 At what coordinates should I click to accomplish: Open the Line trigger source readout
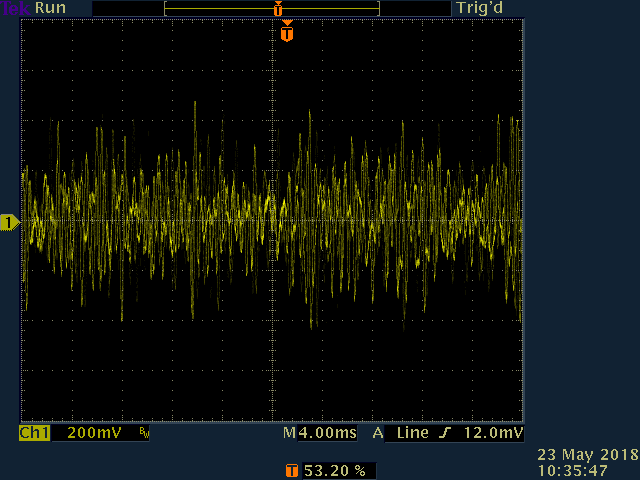(x=412, y=433)
